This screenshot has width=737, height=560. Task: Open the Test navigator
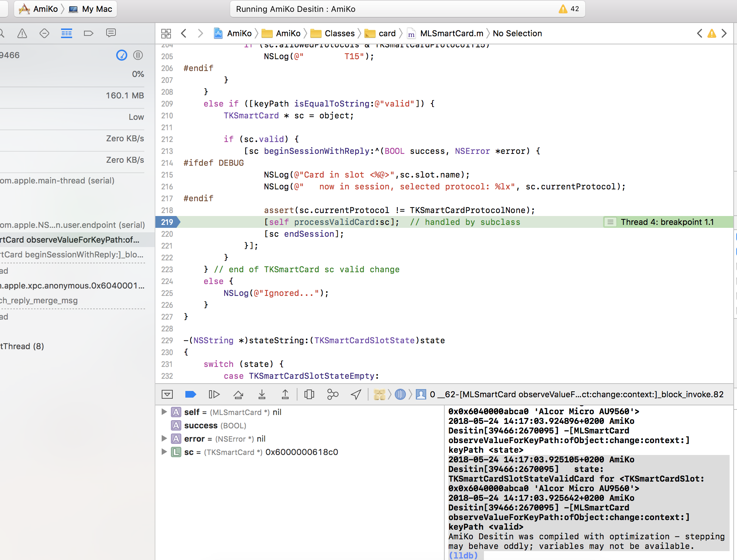coord(44,33)
